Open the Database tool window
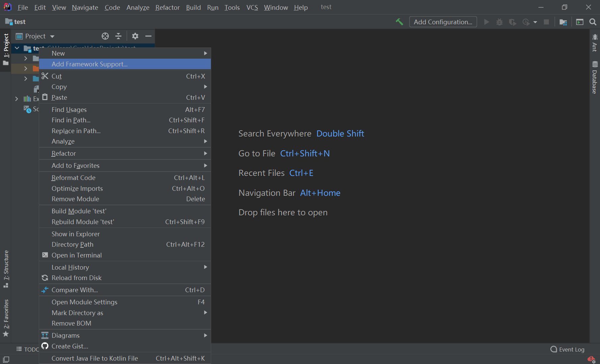Screen dimensions: 600x364 [595, 78]
